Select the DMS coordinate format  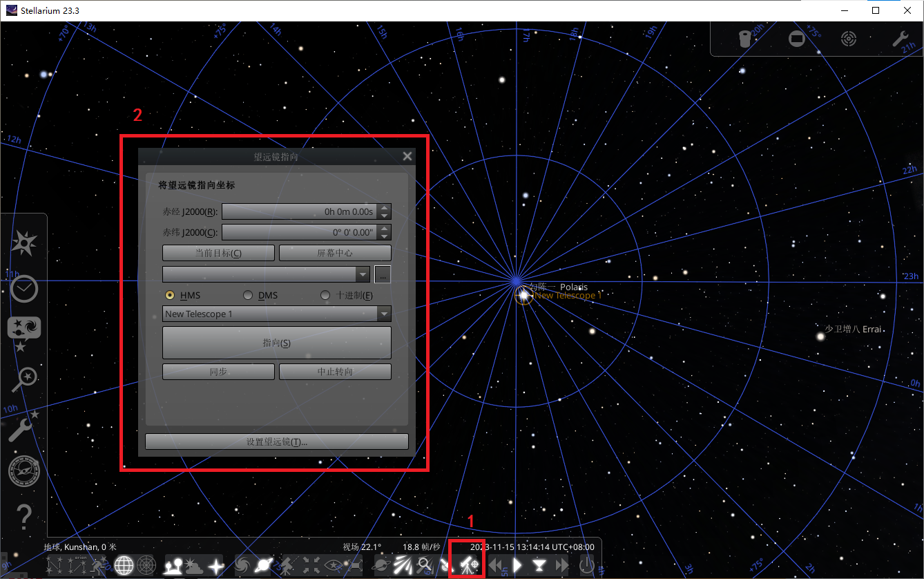(x=249, y=296)
